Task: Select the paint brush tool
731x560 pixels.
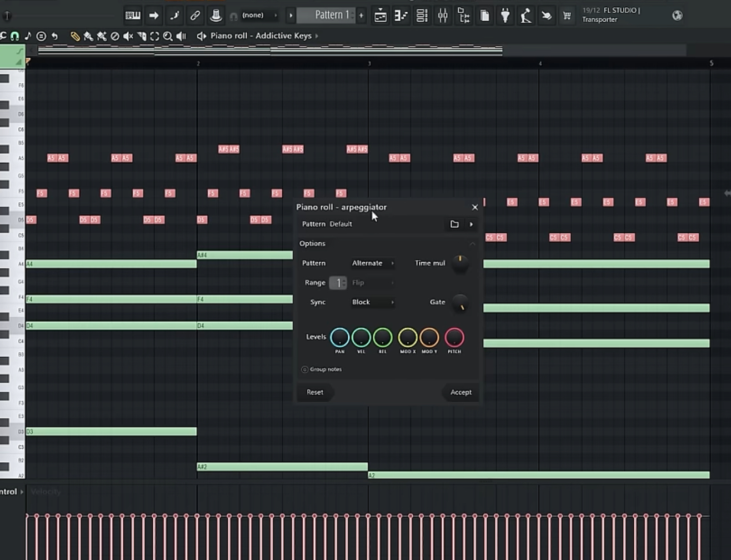Action: point(88,36)
